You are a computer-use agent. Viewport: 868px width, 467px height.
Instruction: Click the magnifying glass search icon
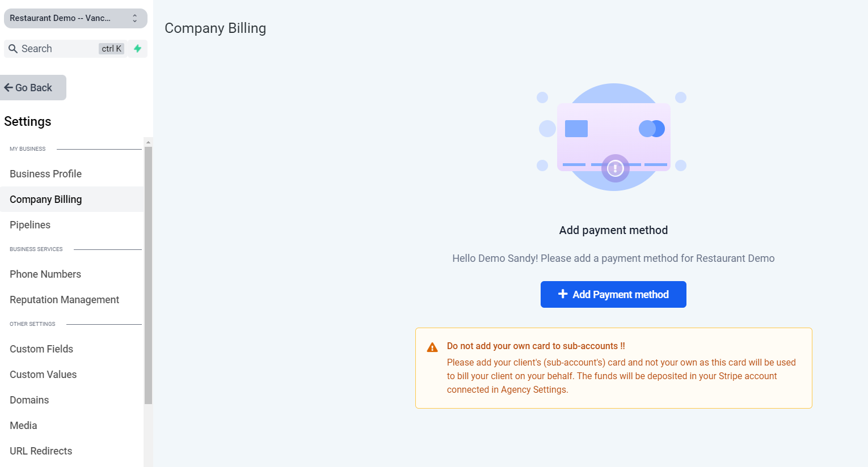tap(13, 49)
